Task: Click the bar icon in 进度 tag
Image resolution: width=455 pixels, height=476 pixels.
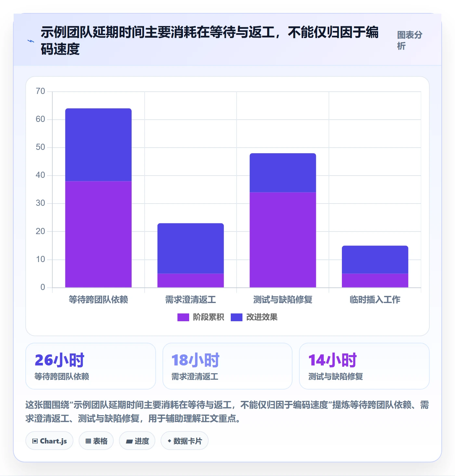Action: pyautogui.click(x=129, y=442)
